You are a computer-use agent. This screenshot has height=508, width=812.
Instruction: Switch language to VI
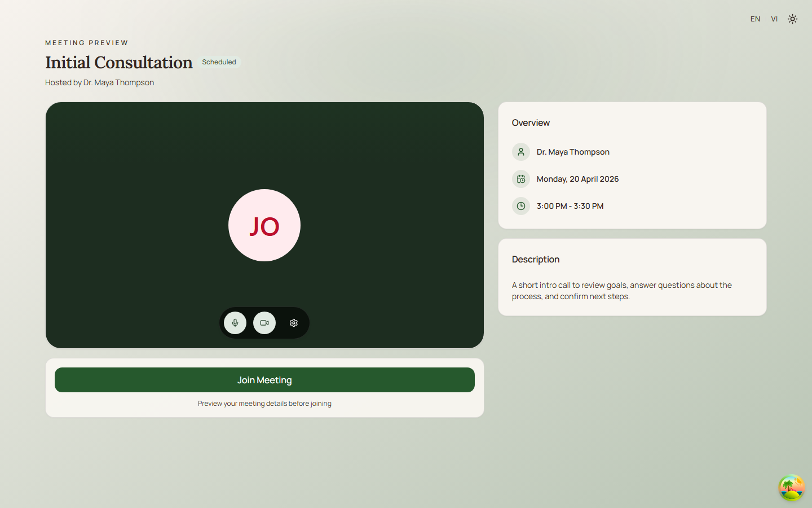(774, 19)
